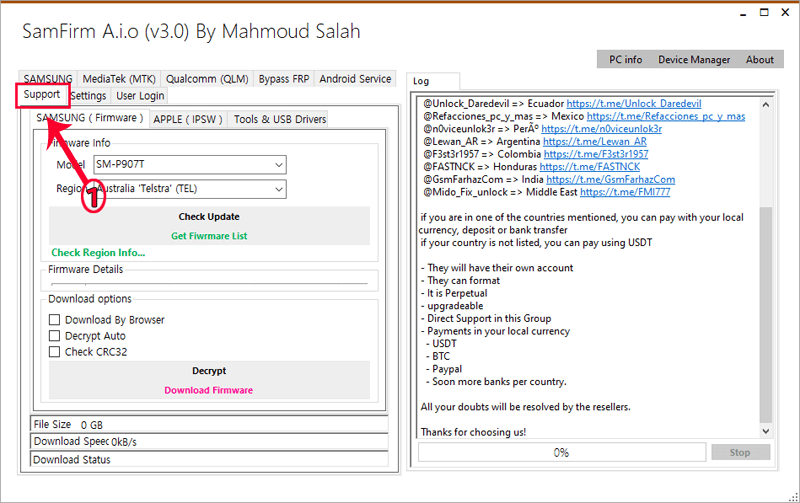Click Download Firmware
This screenshot has height=503, width=800.
(209, 390)
